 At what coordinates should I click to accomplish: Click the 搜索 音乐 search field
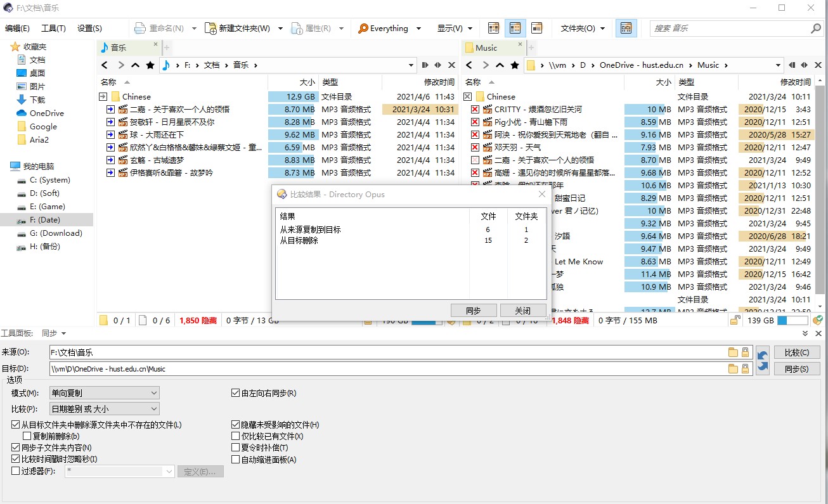tap(729, 29)
